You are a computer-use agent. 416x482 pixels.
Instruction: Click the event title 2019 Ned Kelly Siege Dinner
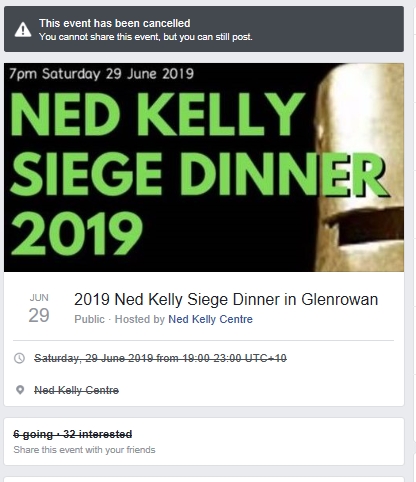point(226,299)
